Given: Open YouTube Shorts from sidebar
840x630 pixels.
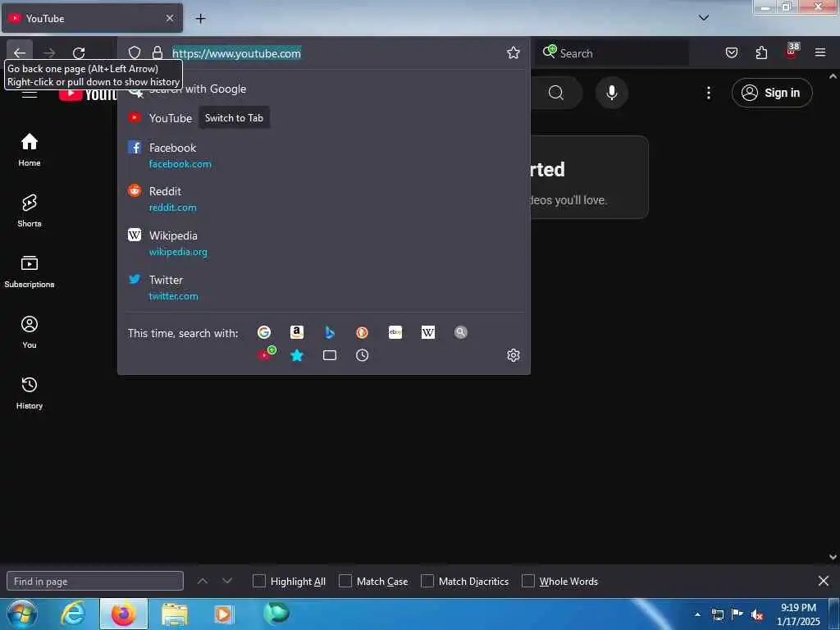Looking at the screenshot, I should 30,211.
